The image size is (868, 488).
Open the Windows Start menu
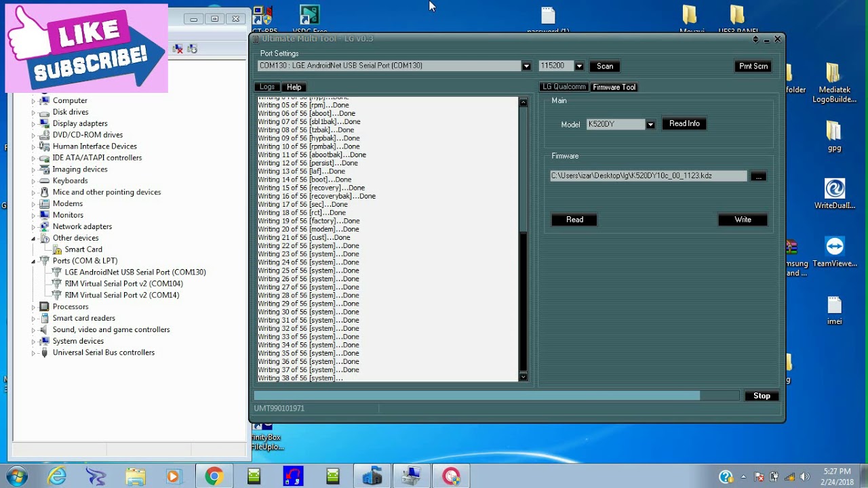click(16, 476)
